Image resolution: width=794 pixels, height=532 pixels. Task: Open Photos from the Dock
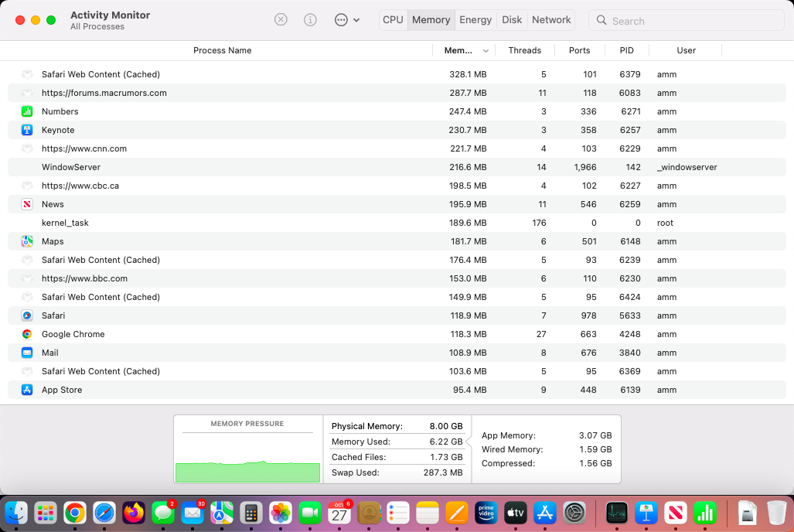(281, 513)
